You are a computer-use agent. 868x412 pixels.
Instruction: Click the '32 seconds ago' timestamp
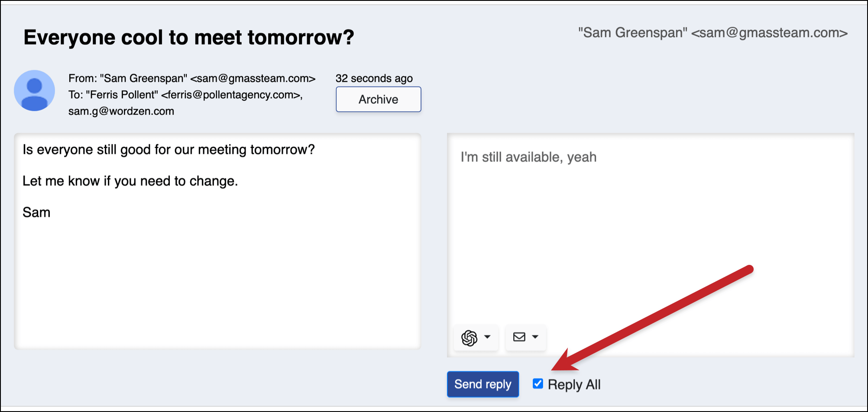374,78
